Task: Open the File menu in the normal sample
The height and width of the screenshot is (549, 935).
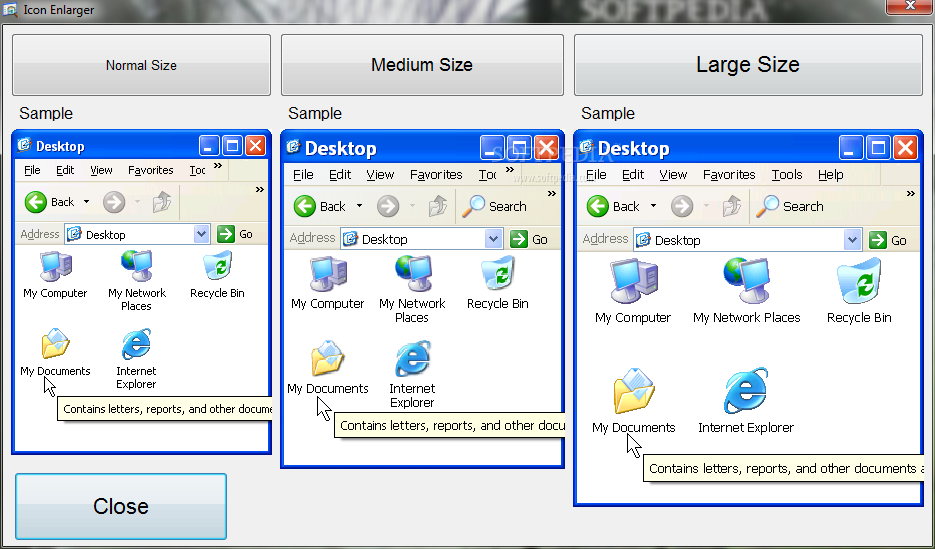Action: coord(32,170)
